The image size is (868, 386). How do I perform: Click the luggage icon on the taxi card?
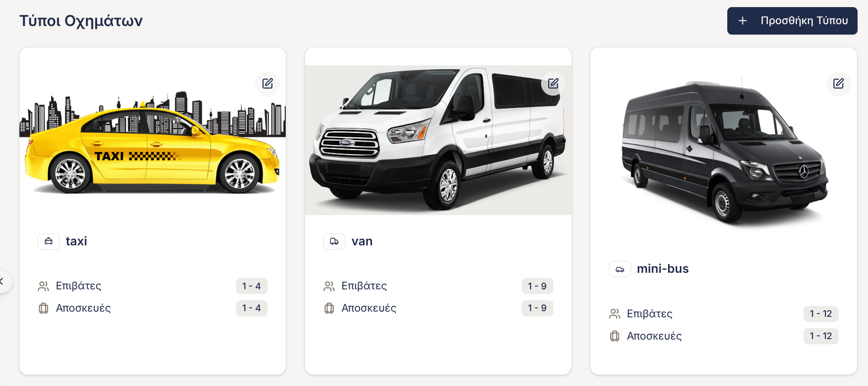pyautogui.click(x=44, y=308)
